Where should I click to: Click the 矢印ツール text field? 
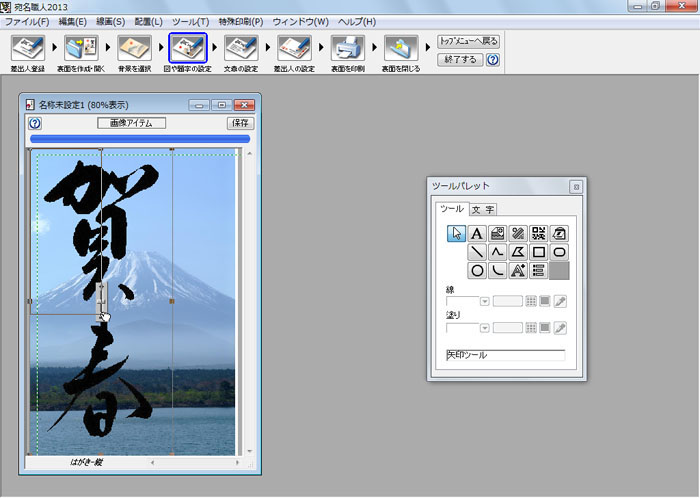(505, 355)
